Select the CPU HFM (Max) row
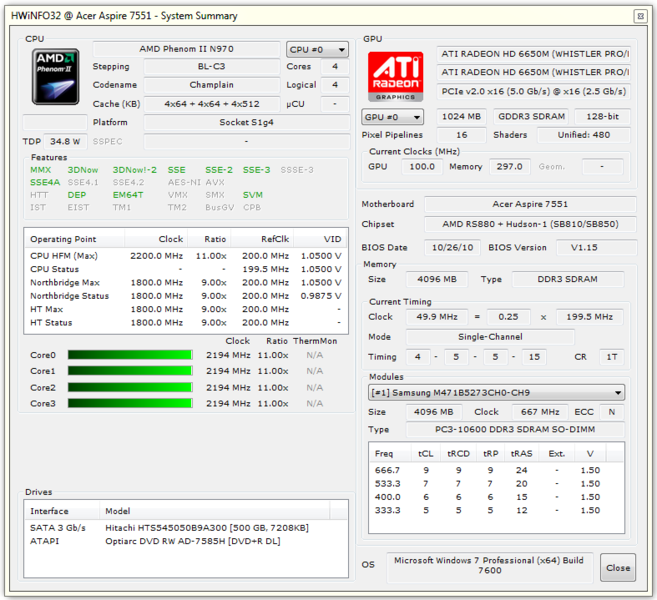Screen dimensions: 657x600 coord(186,256)
